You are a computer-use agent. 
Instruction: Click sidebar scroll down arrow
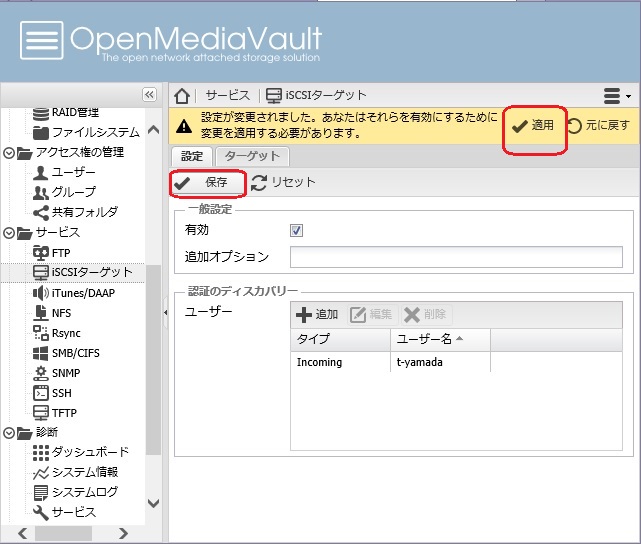click(153, 503)
